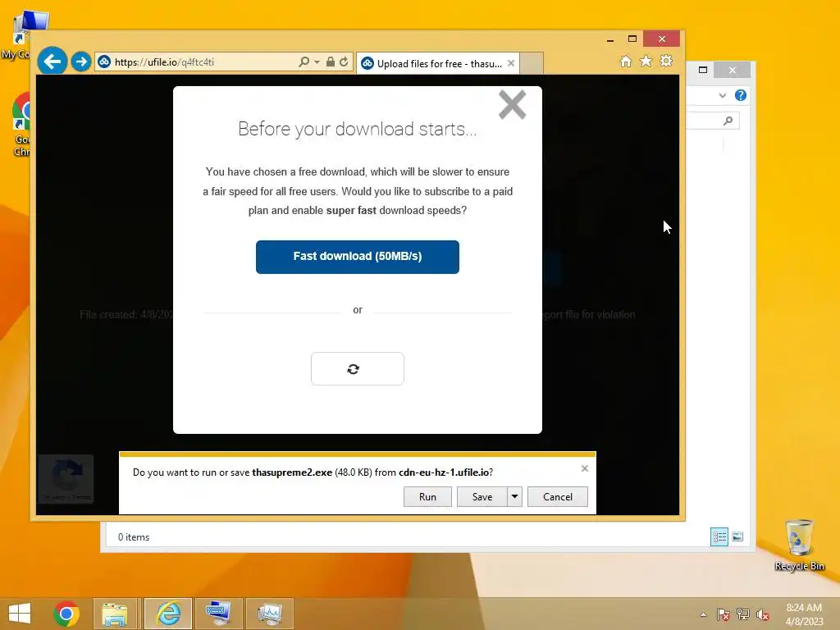Close the 'Before your download starts' dialog
The image size is (840, 630).
[512, 104]
